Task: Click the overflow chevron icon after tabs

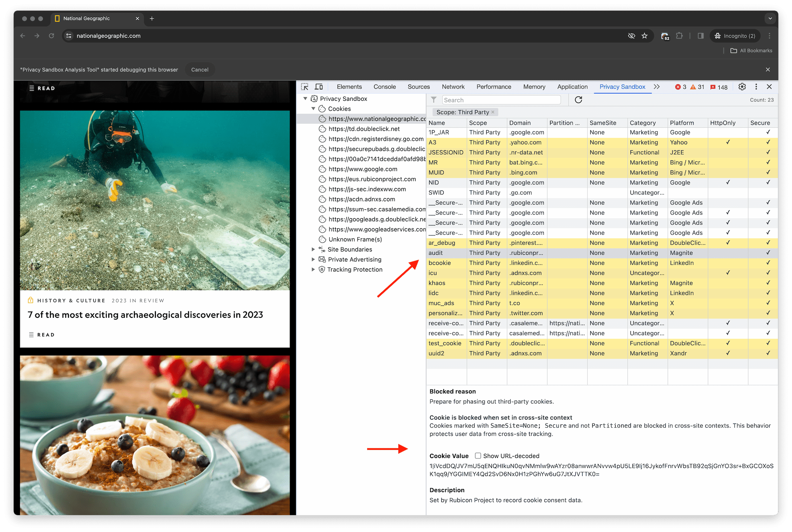Action: tap(656, 87)
